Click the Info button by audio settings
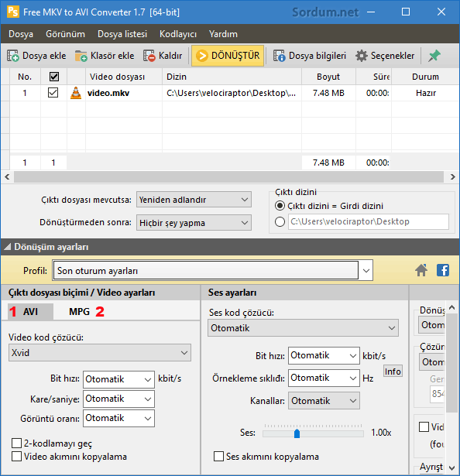Image resolution: width=460 pixels, height=476 pixels. pyautogui.click(x=393, y=371)
